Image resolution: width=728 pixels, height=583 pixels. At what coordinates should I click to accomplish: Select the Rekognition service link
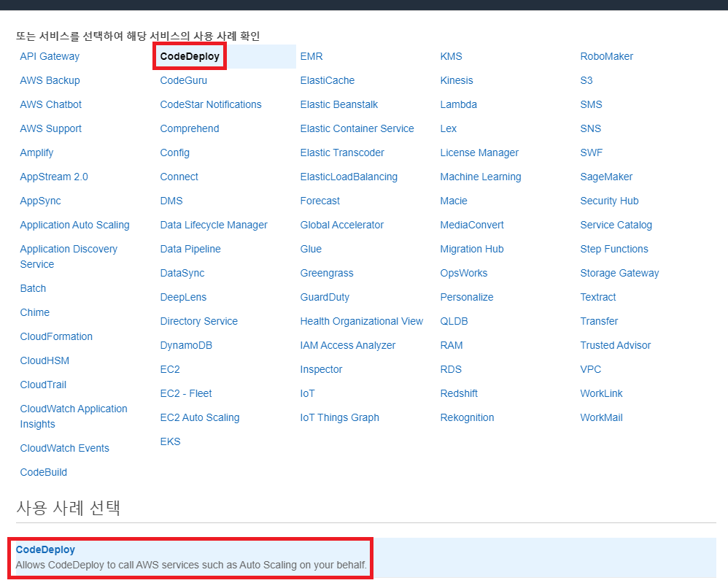point(467,419)
